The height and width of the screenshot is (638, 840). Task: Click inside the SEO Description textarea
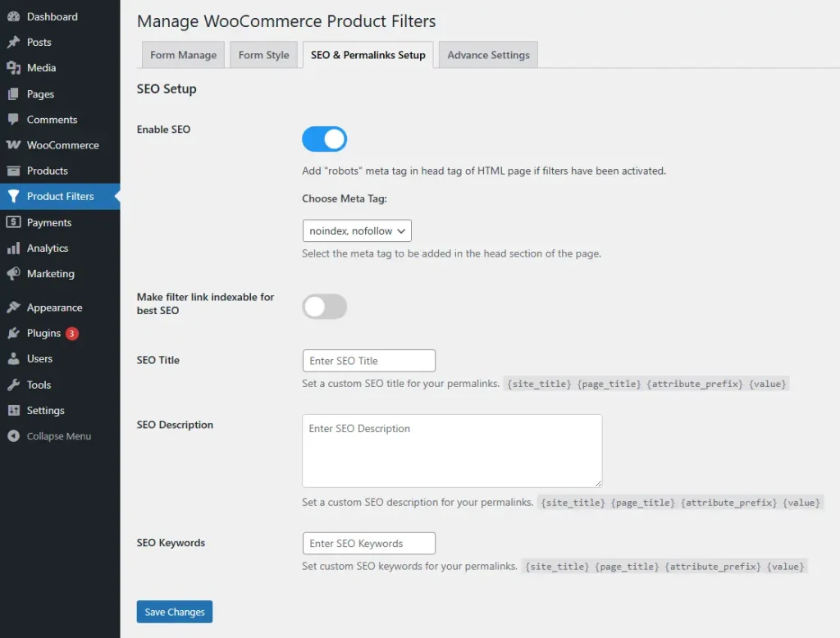(452, 451)
